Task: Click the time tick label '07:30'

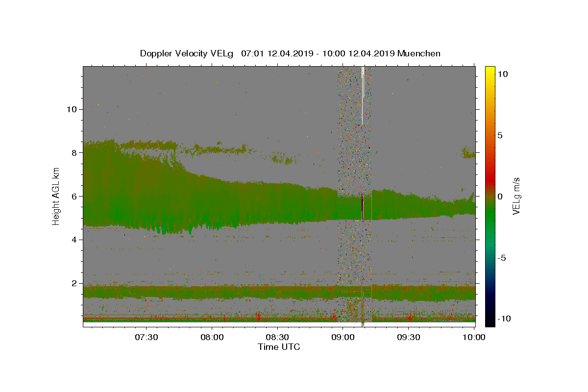Action: 146,338
